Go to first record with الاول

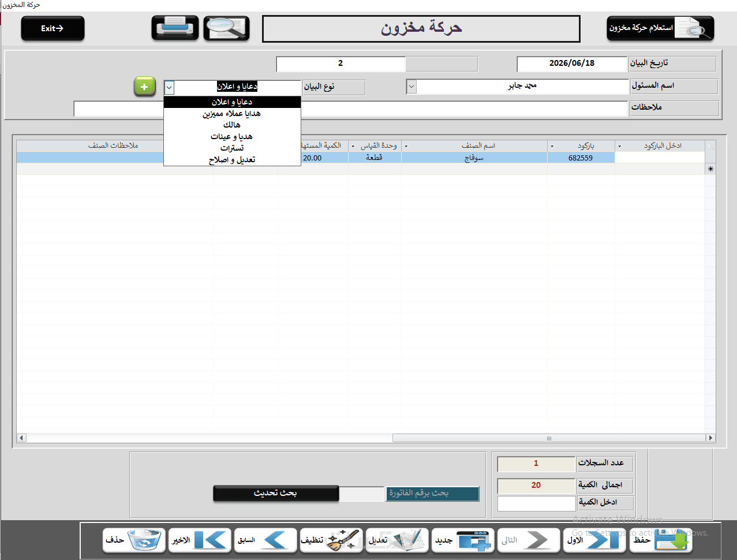[x=594, y=540]
